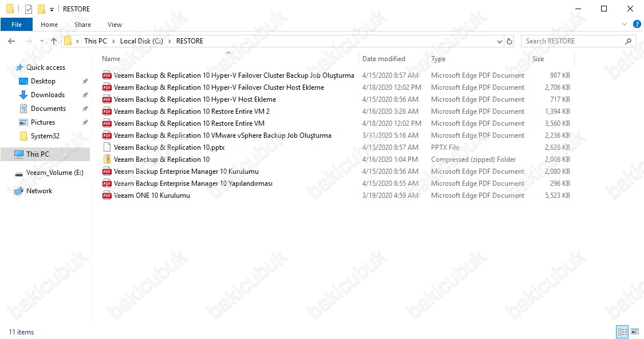Viewport: 644px width, 339px height.
Task: Go forward with the Forward arrow
Action: coord(29,41)
